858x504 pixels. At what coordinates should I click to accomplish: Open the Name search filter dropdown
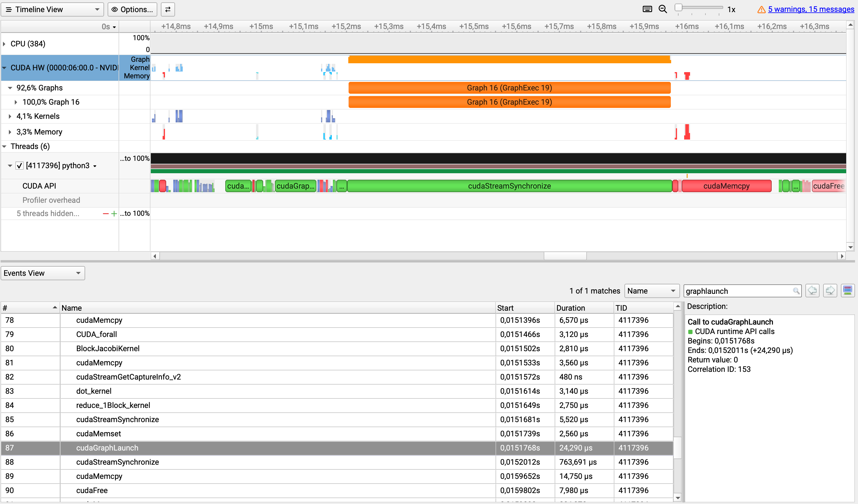point(652,291)
